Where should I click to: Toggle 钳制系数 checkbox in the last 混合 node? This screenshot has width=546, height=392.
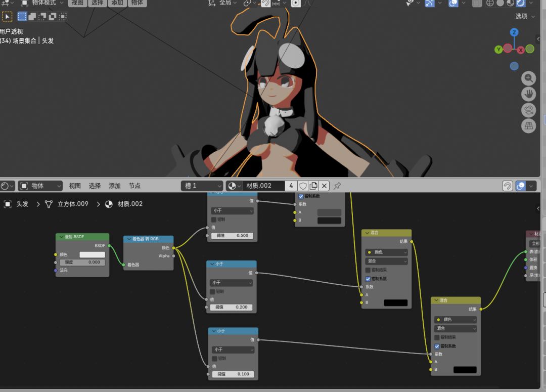437,346
